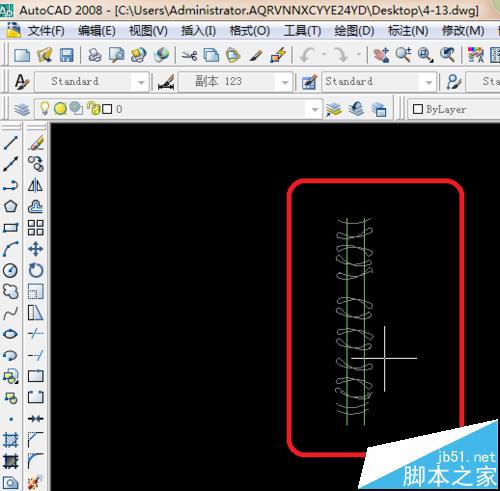
Task: Click layer 0 color square
Action: coord(107,109)
